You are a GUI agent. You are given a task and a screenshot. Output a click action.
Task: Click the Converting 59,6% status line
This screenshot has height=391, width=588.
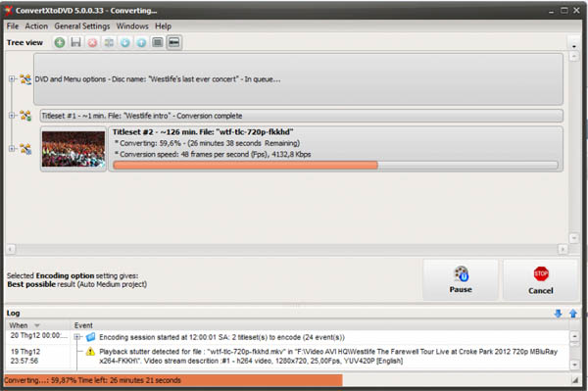(x=207, y=143)
